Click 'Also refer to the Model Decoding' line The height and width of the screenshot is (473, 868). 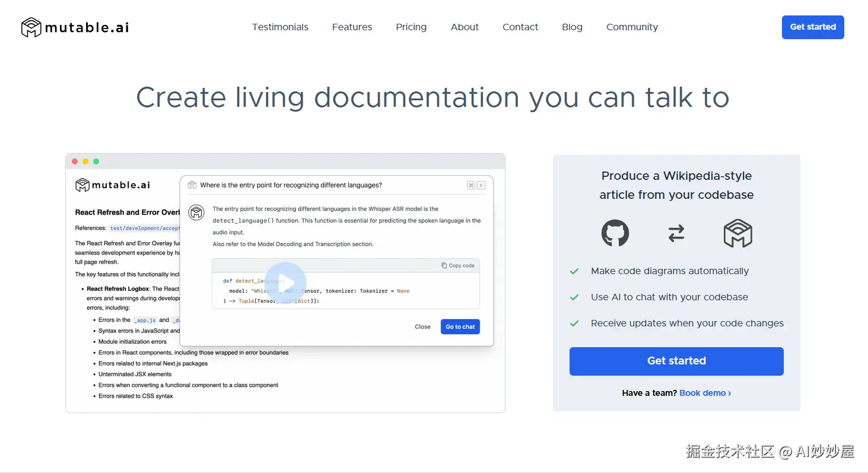(293, 245)
